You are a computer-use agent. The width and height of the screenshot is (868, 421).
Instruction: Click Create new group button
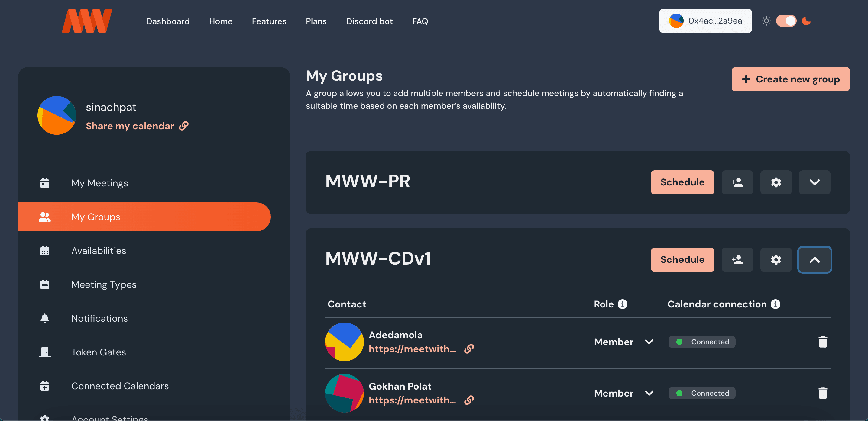coord(791,79)
